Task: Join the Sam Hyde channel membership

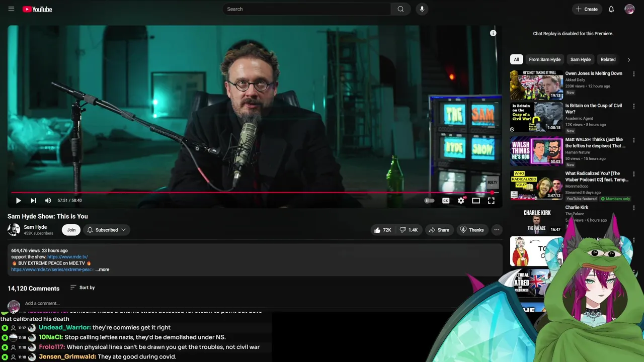Action: [x=71, y=230]
